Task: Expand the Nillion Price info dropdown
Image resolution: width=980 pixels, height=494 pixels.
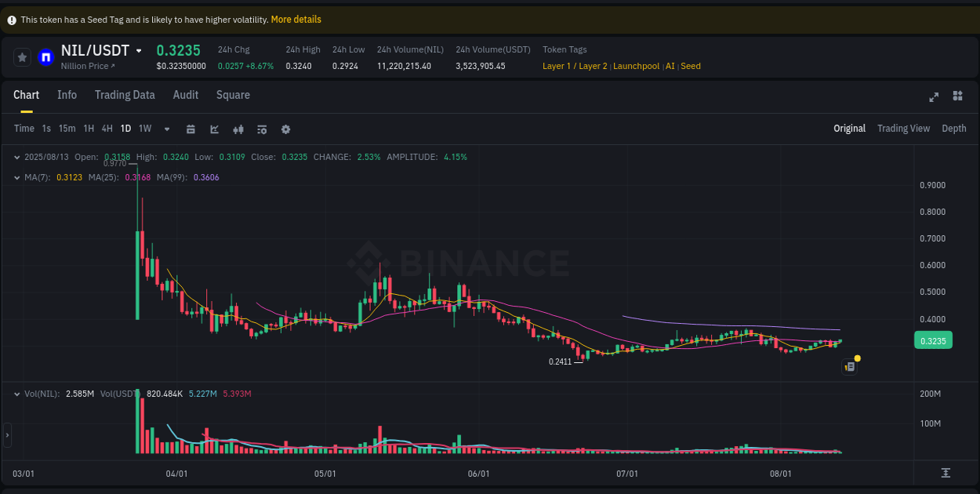Action: point(88,66)
